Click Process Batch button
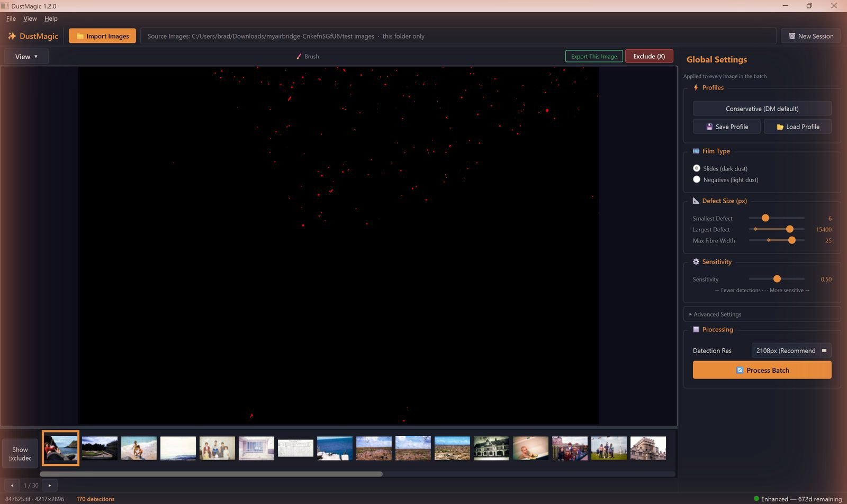Screen dimensions: 847x504 762,370
